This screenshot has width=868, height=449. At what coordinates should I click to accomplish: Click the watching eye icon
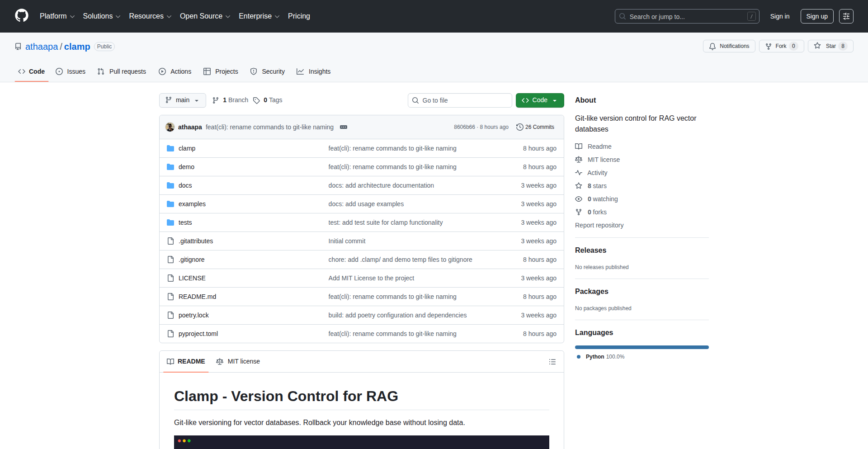pyautogui.click(x=579, y=199)
